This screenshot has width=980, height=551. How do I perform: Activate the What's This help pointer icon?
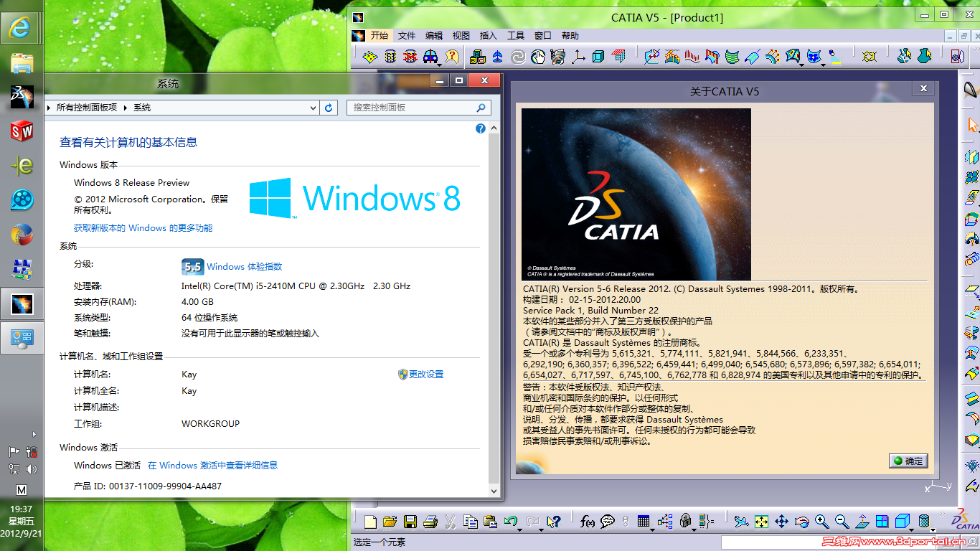coord(553,522)
